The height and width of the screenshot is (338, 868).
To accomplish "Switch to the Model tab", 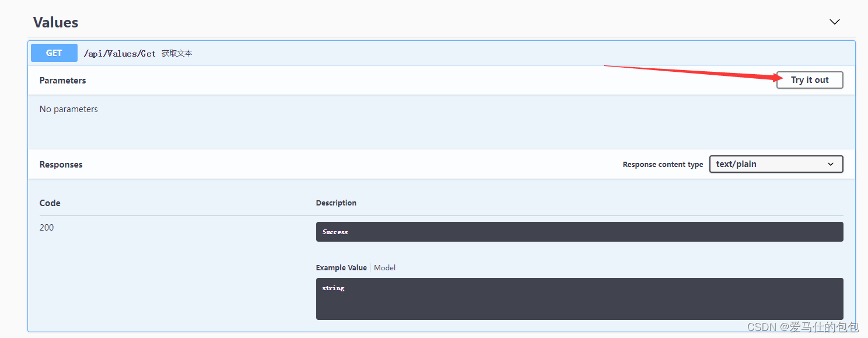I will [x=384, y=267].
